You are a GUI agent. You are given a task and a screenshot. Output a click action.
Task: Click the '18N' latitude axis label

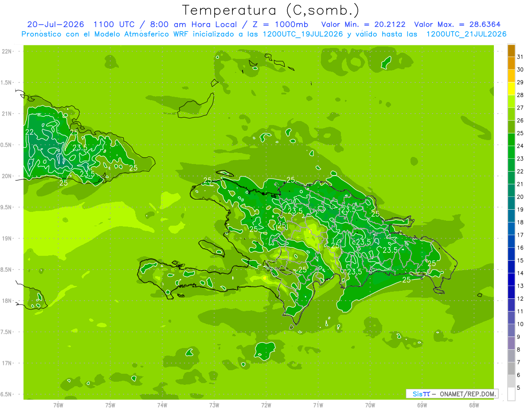point(7,301)
